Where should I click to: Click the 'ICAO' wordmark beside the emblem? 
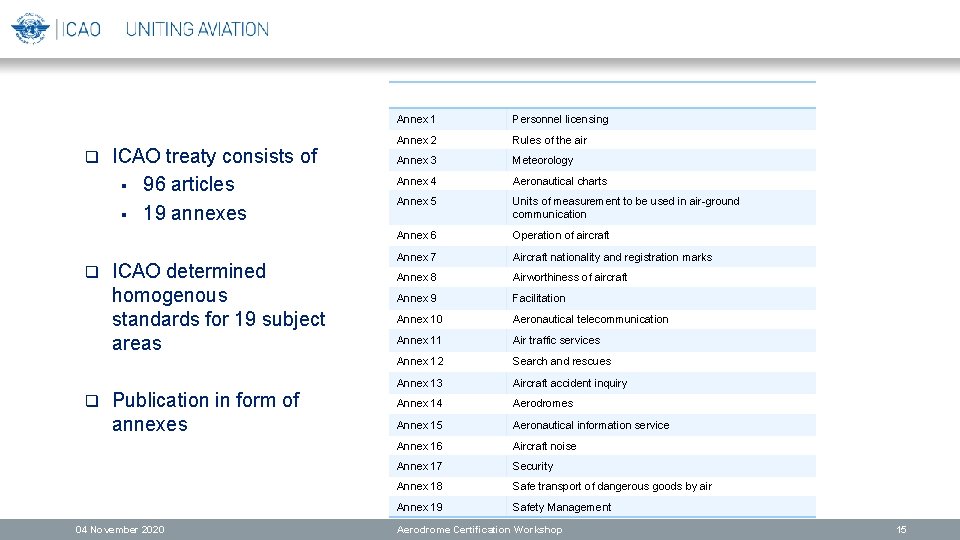[81, 29]
